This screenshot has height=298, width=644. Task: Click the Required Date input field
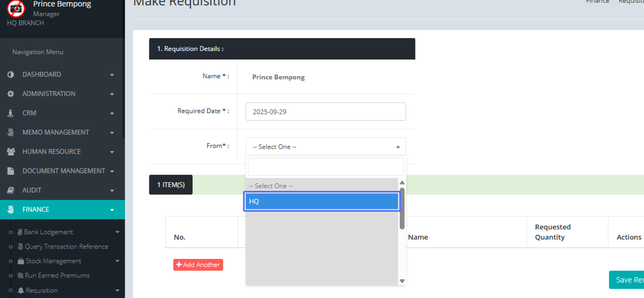pos(326,111)
